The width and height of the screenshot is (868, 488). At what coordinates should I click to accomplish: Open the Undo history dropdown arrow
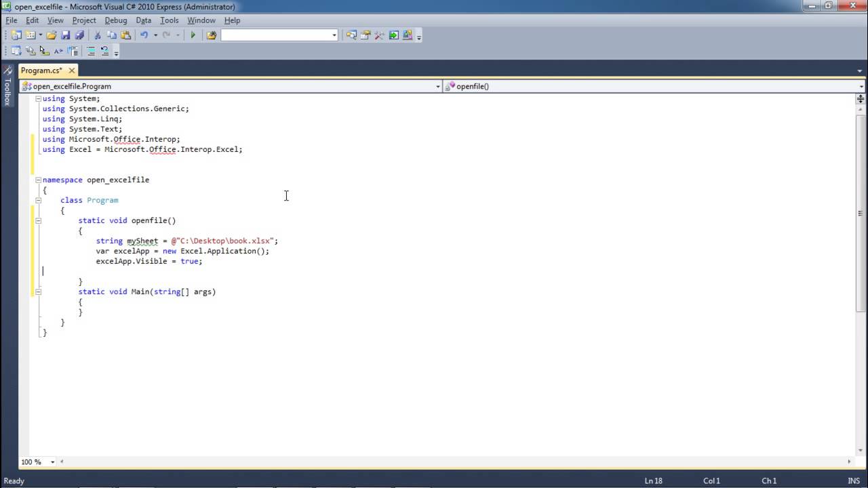click(154, 35)
